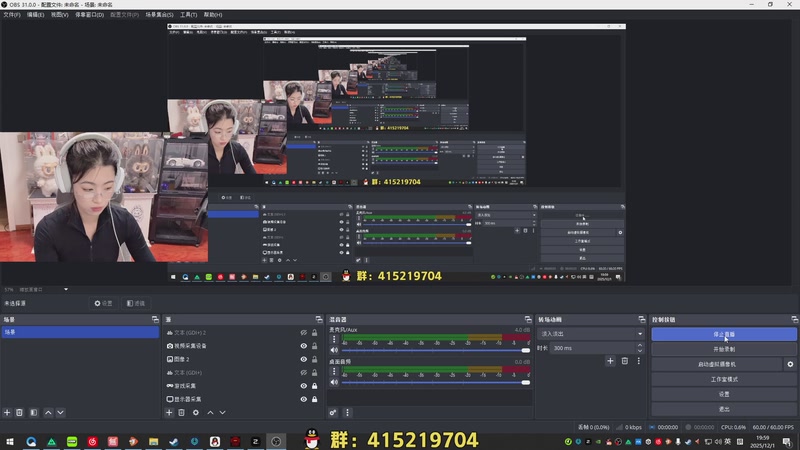This screenshot has height=450, width=800.
Task: Show the 文本 (GDI+) source
Action: coord(304,372)
